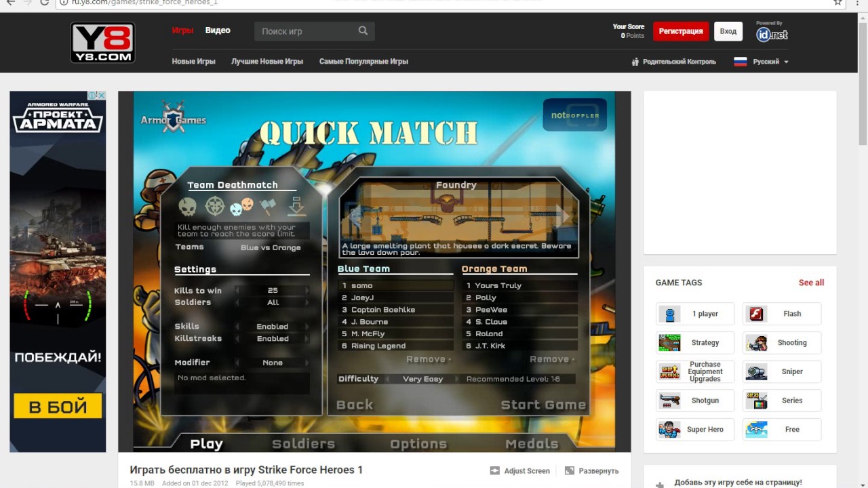Click the Super Hero tag icon
Screen dimensions: 868x488
coord(669,430)
